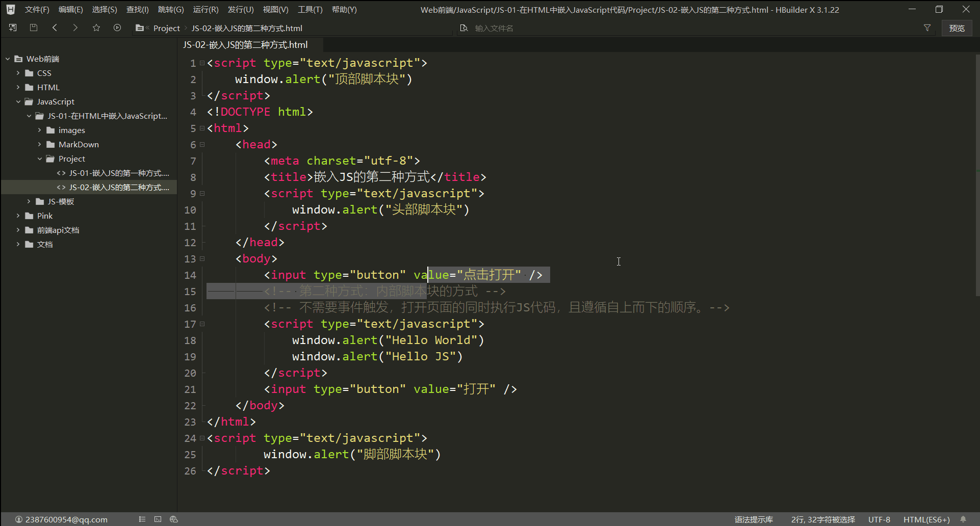Screen dimensions: 980x526
Task: Open the 运行(R) menu
Action: coord(205,10)
